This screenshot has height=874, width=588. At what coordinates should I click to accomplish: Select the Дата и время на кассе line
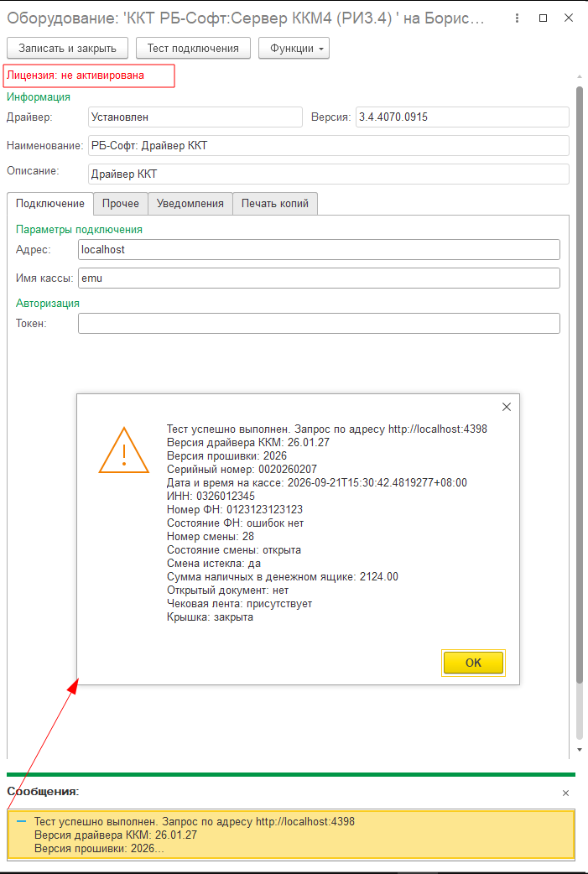(316, 482)
